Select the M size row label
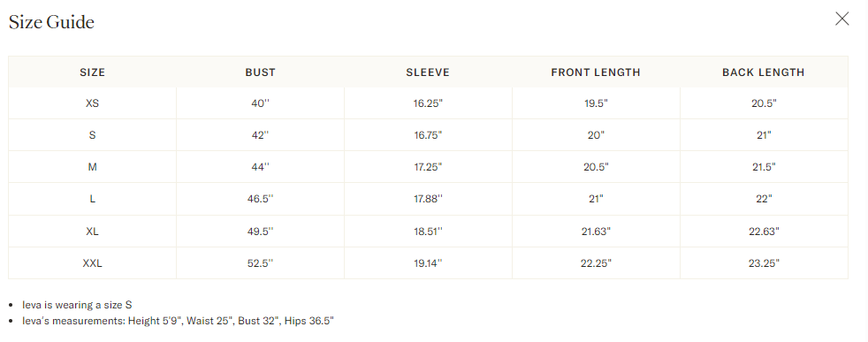The height and width of the screenshot is (342, 868). point(93,167)
